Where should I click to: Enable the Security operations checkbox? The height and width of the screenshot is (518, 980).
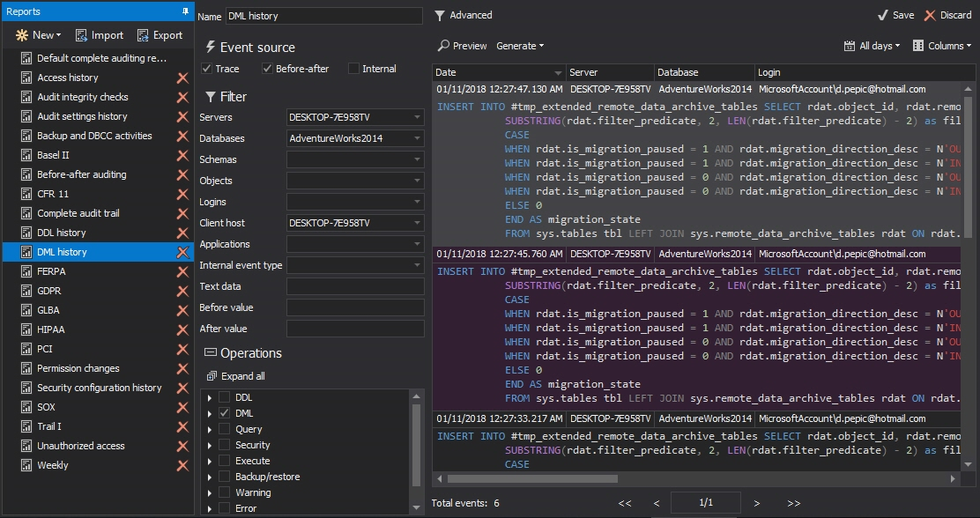tap(225, 445)
